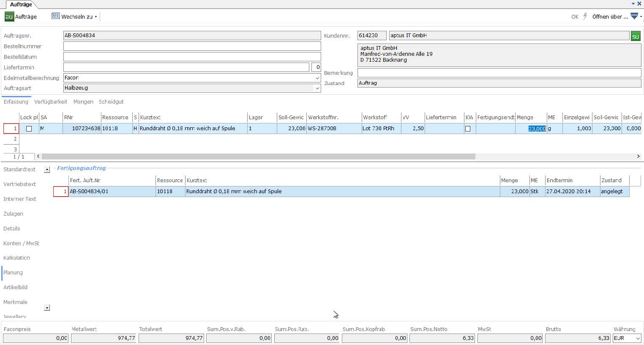
Task: Open the Konten / MwSt side tab
Action: (21, 244)
